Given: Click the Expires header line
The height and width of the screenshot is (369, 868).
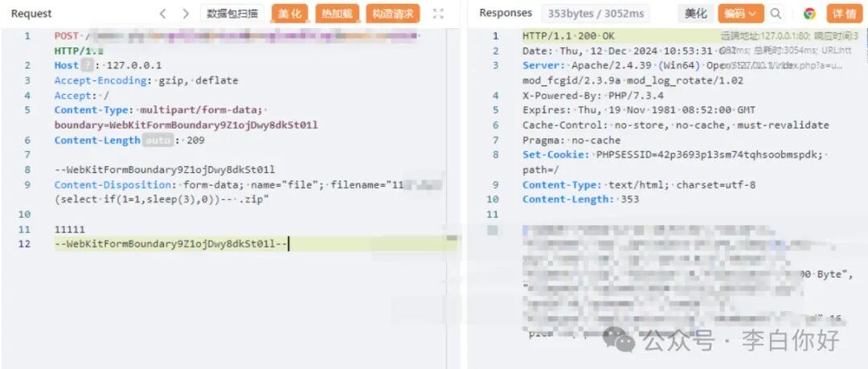Looking at the screenshot, I should tap(639, 110).
